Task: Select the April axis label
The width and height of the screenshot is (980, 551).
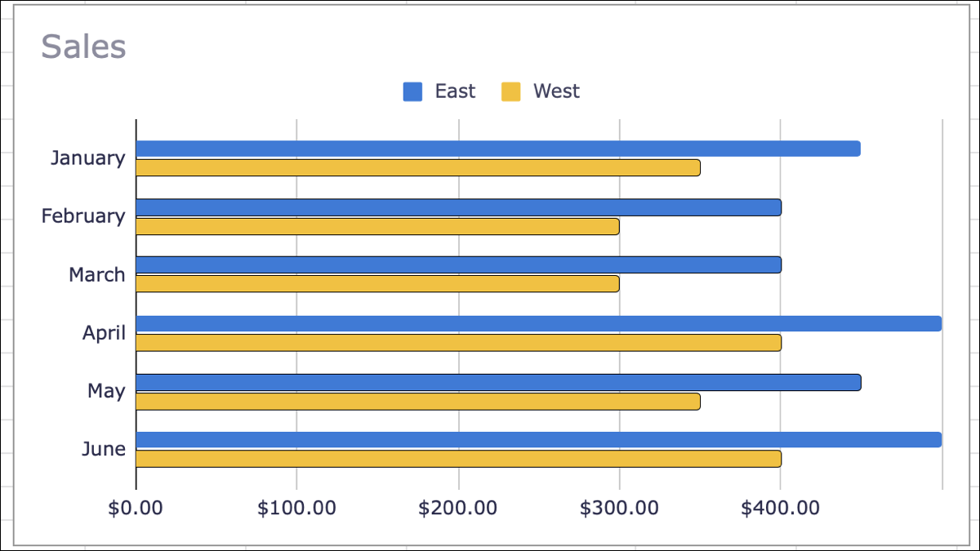Action: click(x=104, y=333)
